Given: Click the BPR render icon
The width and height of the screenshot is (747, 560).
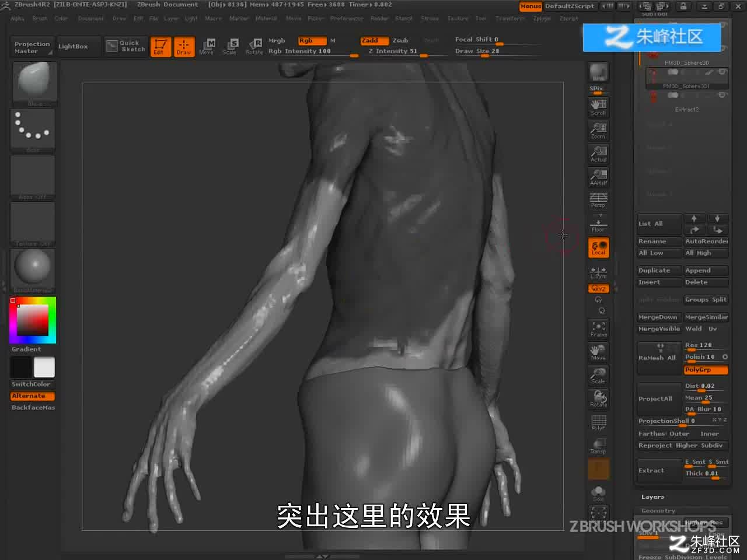Looking at the screenshot, I should [598, 73].
